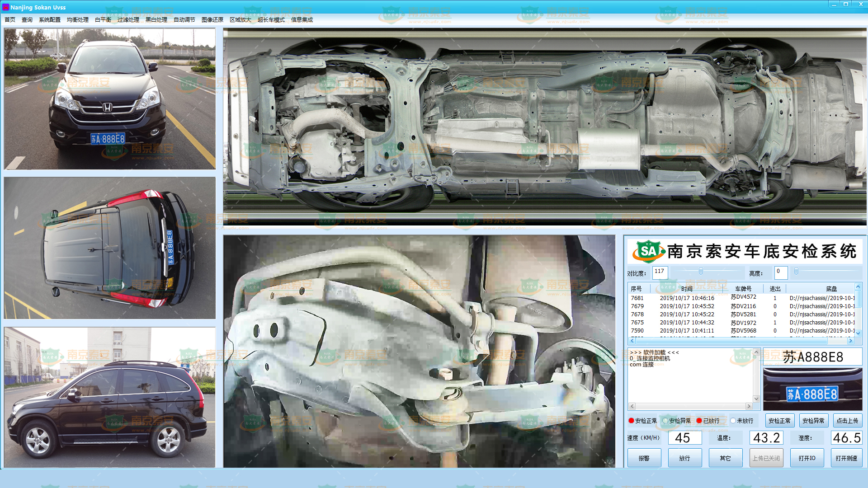
Task: Click the 对比度 contrast slider handle
Action: pos(701,271)
